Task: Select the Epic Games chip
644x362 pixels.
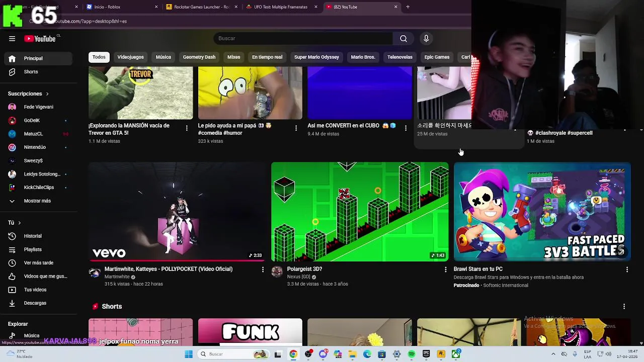Action: click(x=437, y=57)
